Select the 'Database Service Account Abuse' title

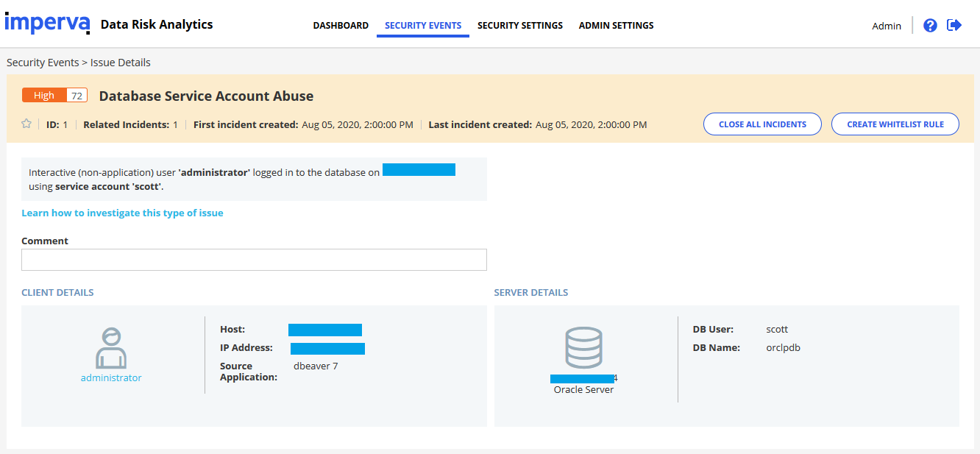[206, 96]
